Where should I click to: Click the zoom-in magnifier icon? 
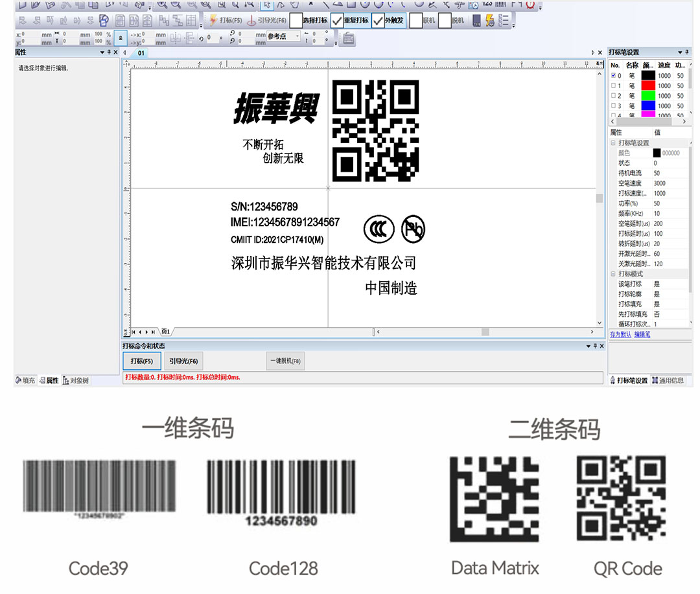pyautogui.click(x=161, y=5)
